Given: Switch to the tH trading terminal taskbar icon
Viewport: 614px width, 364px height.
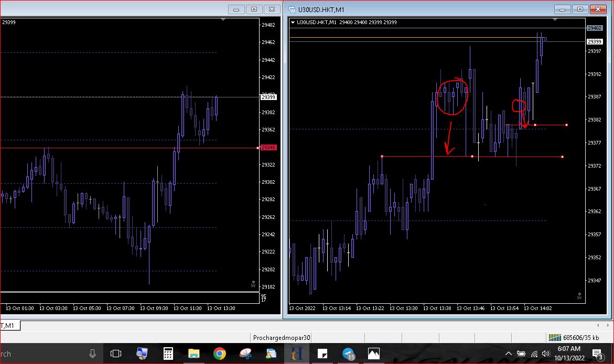Looking at the screenshot, I should point(296,354).
